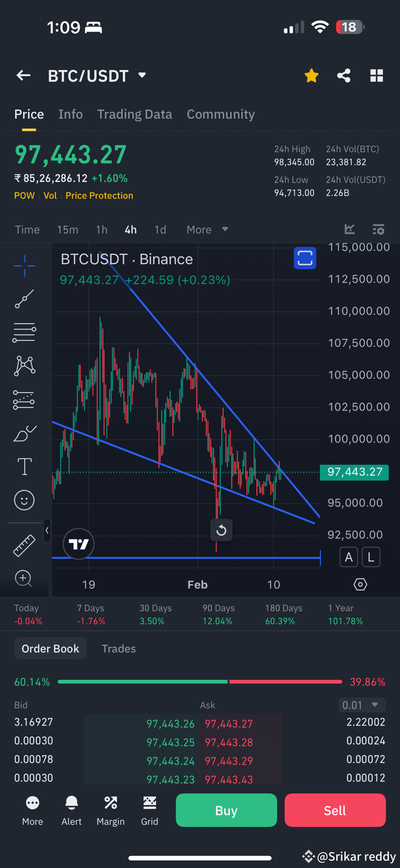
Task: Open the More menu at bottom
Action: tap(32, 811)
